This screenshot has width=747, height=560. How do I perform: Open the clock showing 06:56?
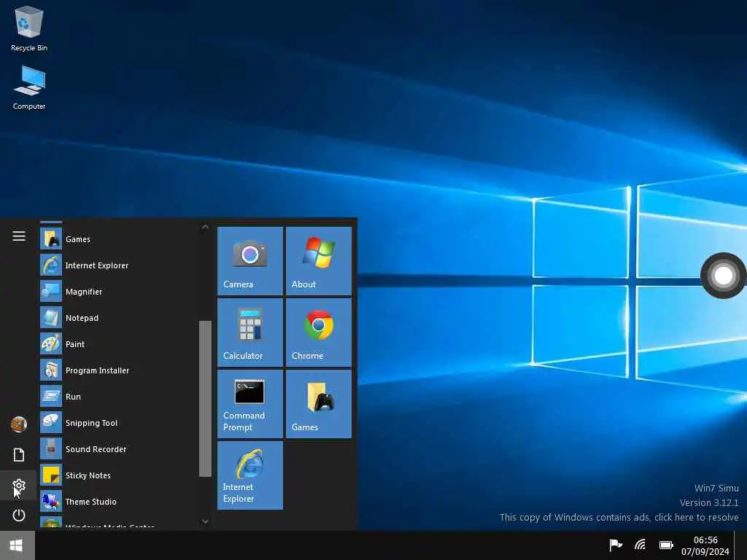point(705,545)
